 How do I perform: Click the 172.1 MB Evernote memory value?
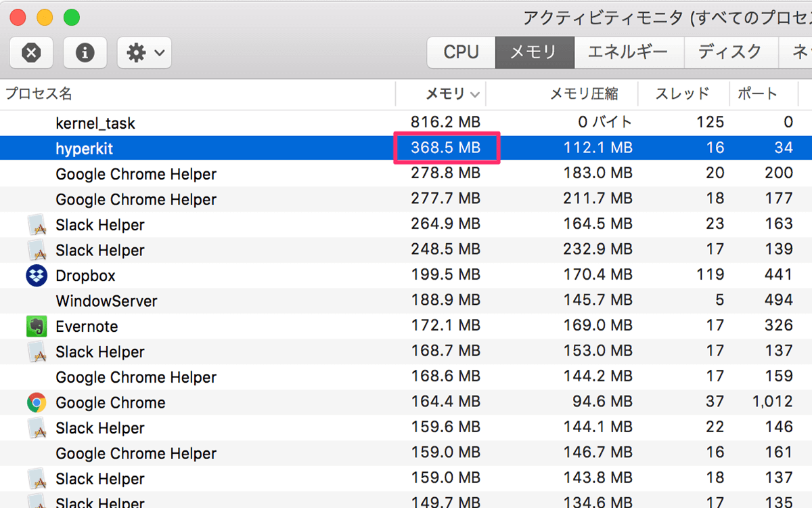coord(446,325)
